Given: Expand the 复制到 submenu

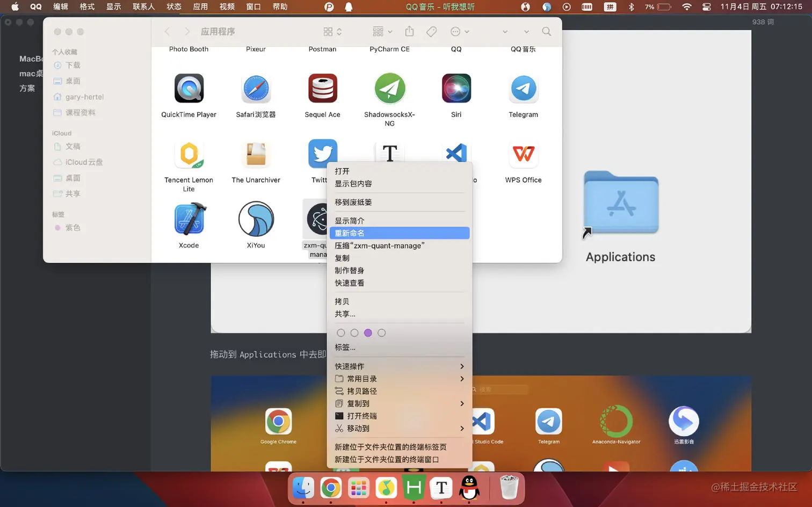Looking at the screenshot, I should click(x=399, y=403).
